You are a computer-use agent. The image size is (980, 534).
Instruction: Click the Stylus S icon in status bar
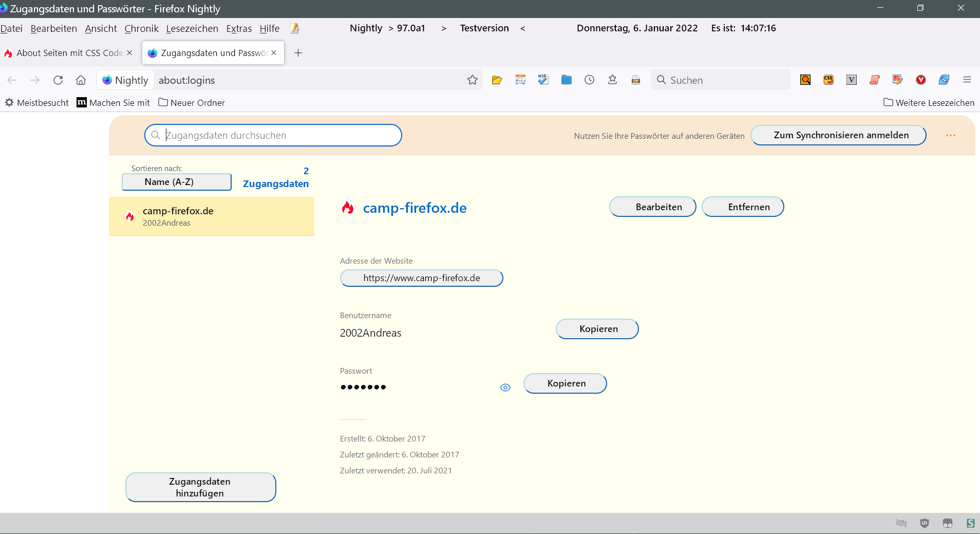pos(970,523)
